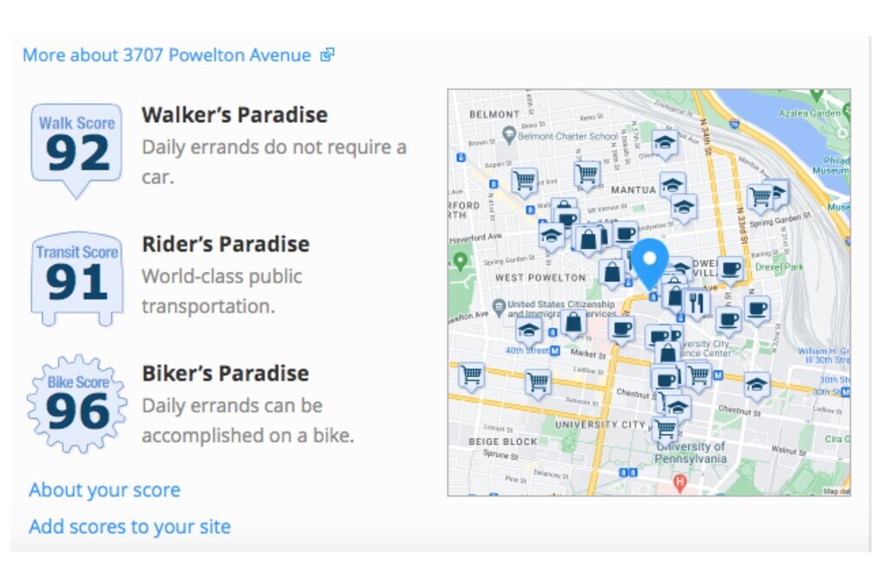Click the Walk Score 92 badge
This screenshot has width=882, height=588.
pos(76,146)
